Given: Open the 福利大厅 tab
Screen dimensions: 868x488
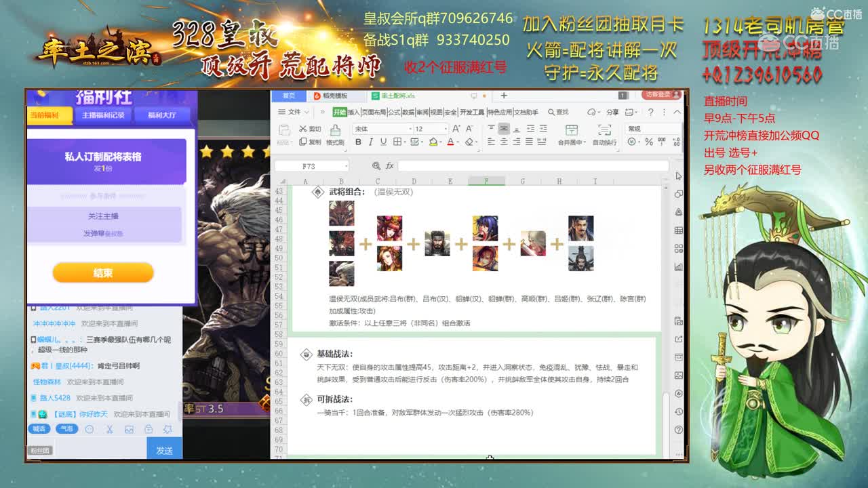Looking at the screenshot, I should [162, 115].
